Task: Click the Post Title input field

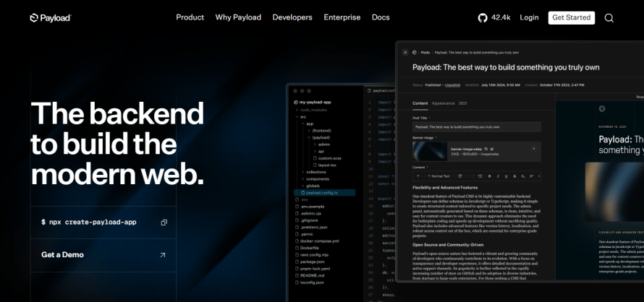Action: [x=476, y=126]
